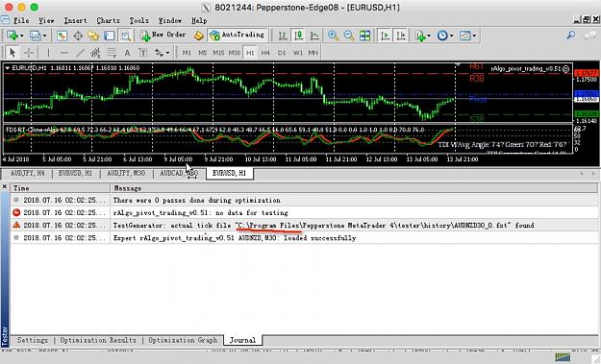This screenshot has width=601, height=364.
Task: Toggle chart Auto Scroll icon
Action: point(385,36)
